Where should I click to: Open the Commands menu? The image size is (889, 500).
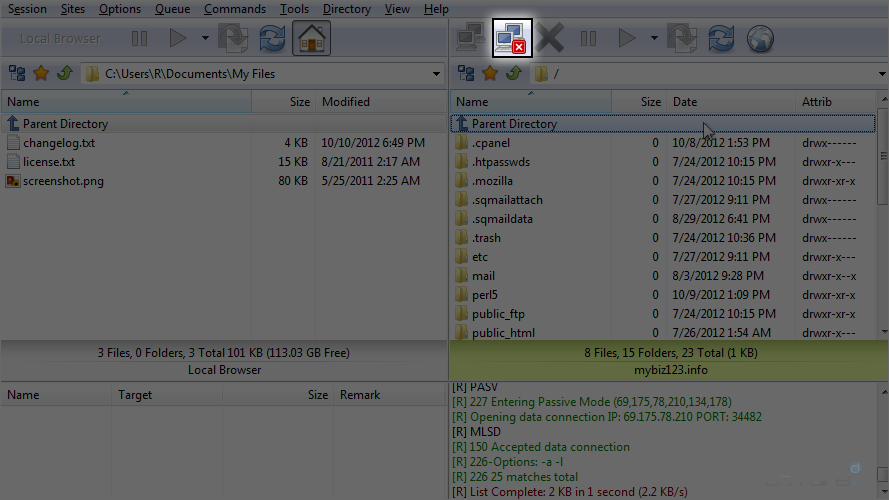pyautogui.click(x=234, y=9)
